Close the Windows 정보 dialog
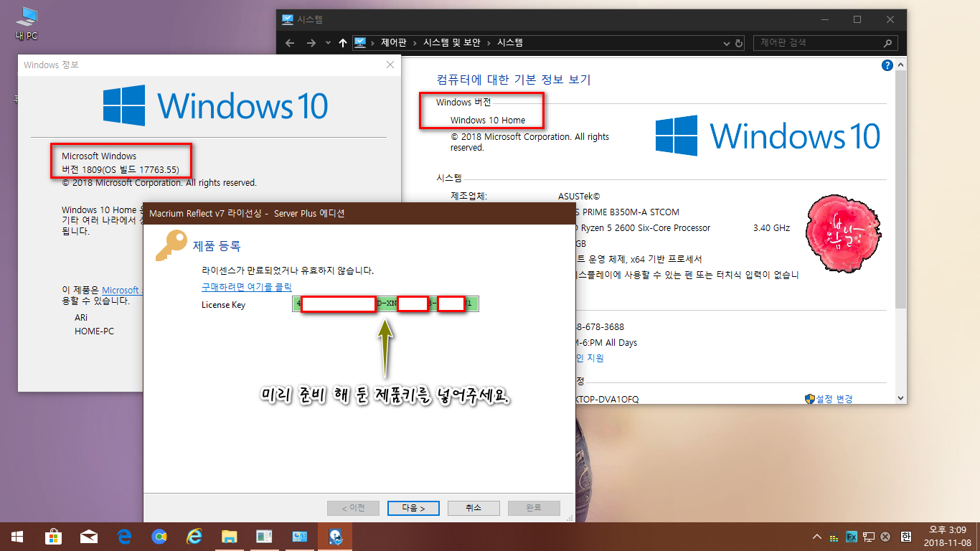 [390, 65]
